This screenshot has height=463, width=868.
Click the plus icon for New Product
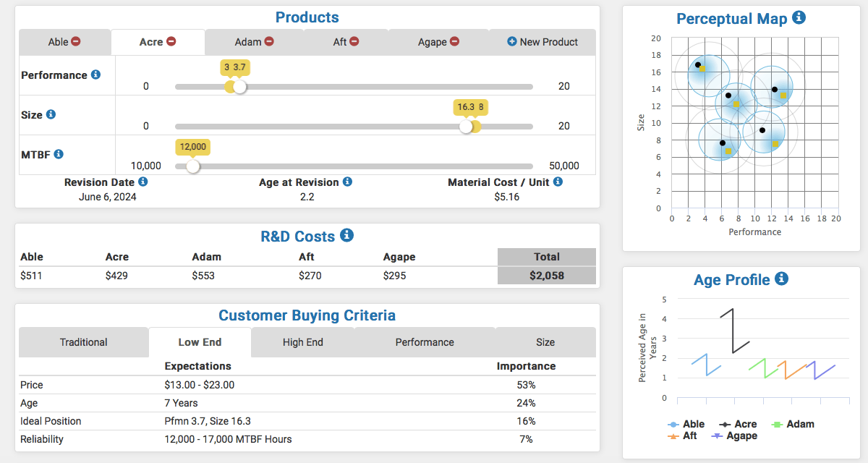[x=512, y=42]
